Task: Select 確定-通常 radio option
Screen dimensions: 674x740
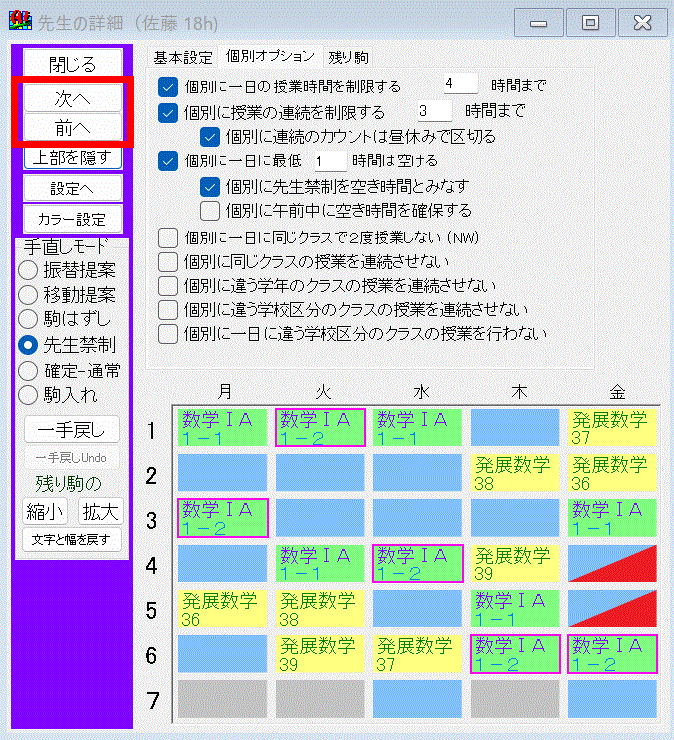Action: click(69, 370)
